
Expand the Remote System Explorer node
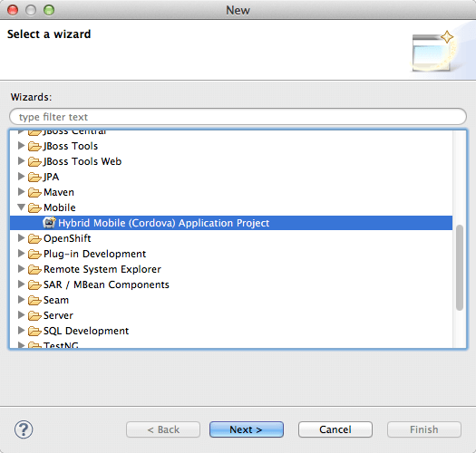tap(21, 269)
